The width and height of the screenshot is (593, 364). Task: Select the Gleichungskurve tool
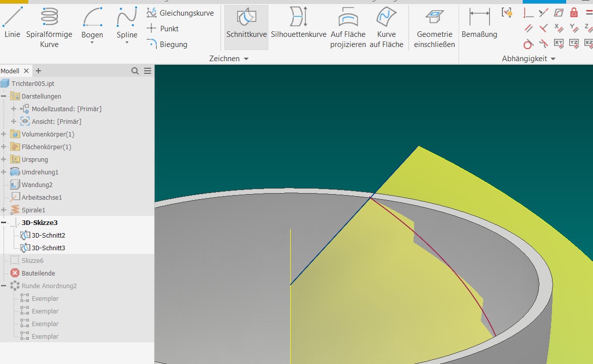pos(180,13)
